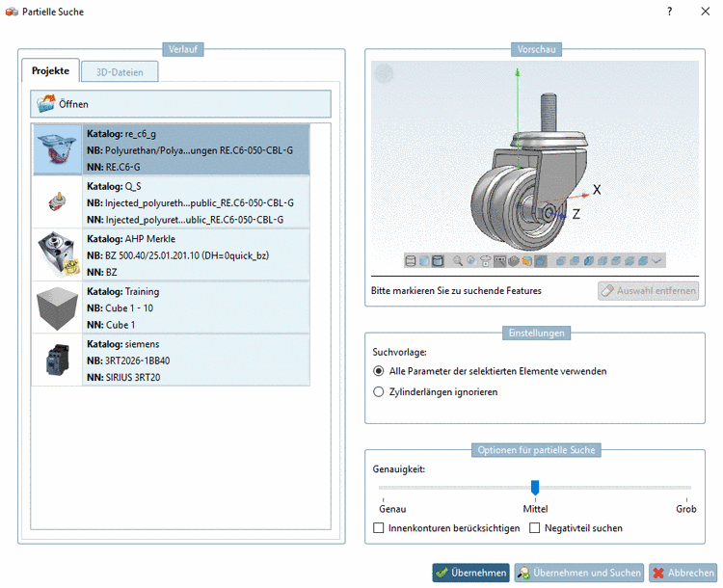Click 'NB: 3RT2026-1BB40' line
The width and height of the screenshot is (723, 588).
click(x=128, y=361)
